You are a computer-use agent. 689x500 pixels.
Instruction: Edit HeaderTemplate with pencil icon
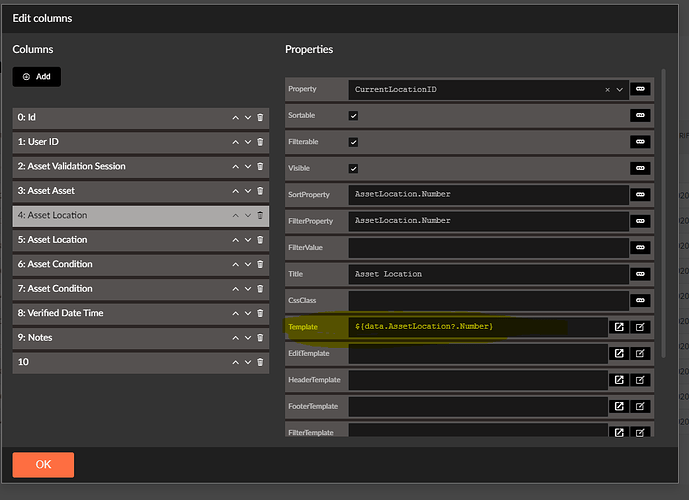640,380
